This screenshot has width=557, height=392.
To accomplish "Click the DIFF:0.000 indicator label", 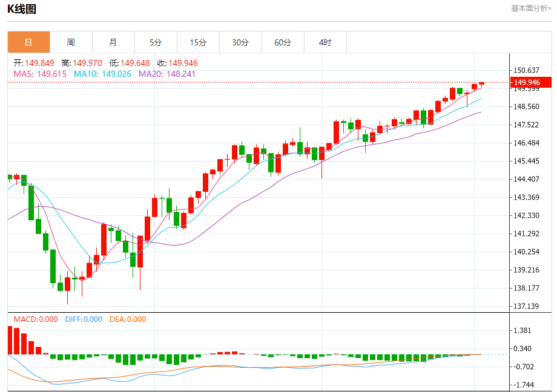I will pos(84,319).
